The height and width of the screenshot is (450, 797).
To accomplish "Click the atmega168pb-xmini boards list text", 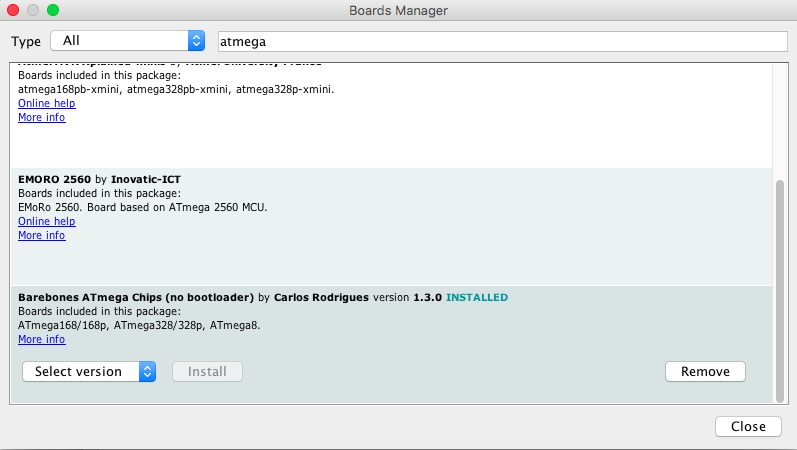I will click(x=176, y=89).
